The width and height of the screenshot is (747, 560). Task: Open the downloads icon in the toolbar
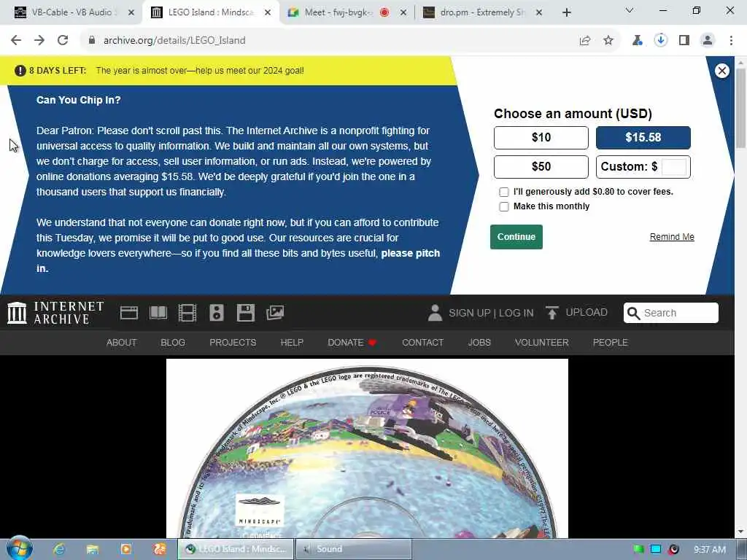[x=661, y=41]
